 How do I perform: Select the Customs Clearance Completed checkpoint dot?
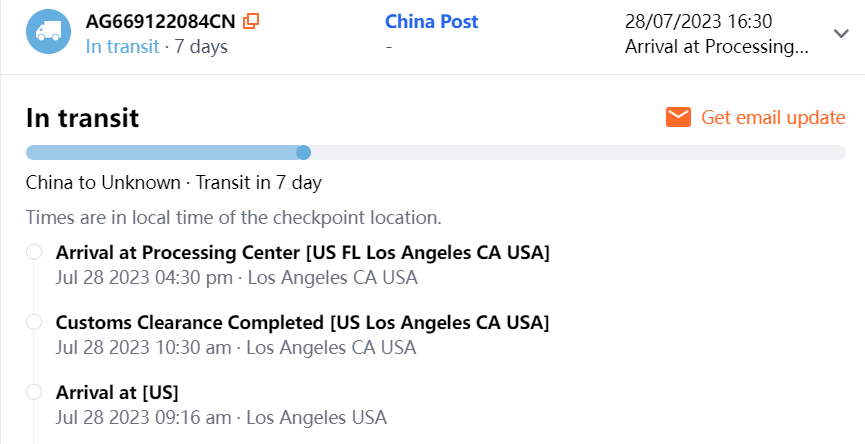point(34,322)
